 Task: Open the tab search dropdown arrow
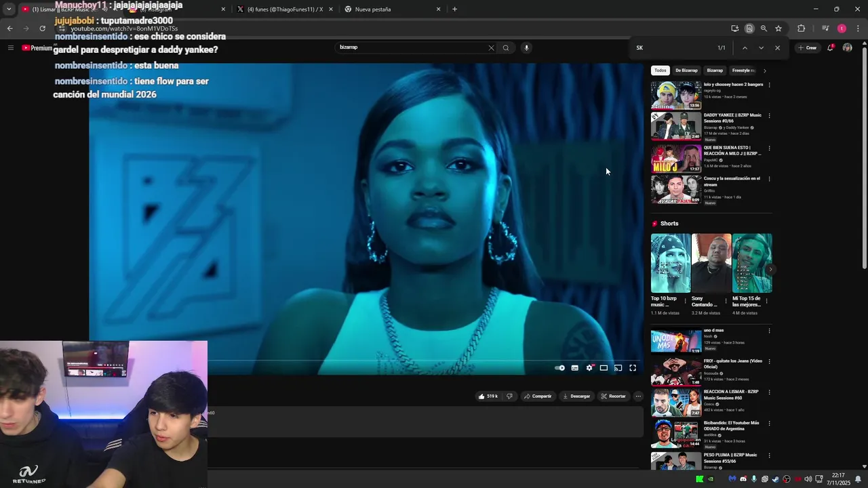pos(9,9)
